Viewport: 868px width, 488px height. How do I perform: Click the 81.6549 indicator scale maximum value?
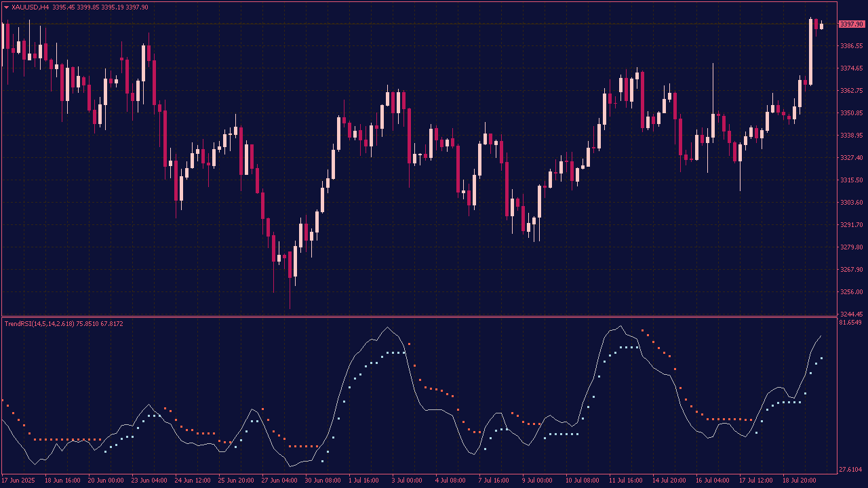851,323
